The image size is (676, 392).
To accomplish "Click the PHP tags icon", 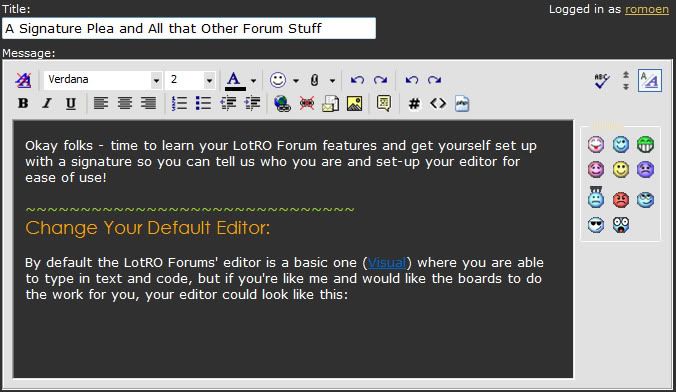I will click(x=462, y=104).
